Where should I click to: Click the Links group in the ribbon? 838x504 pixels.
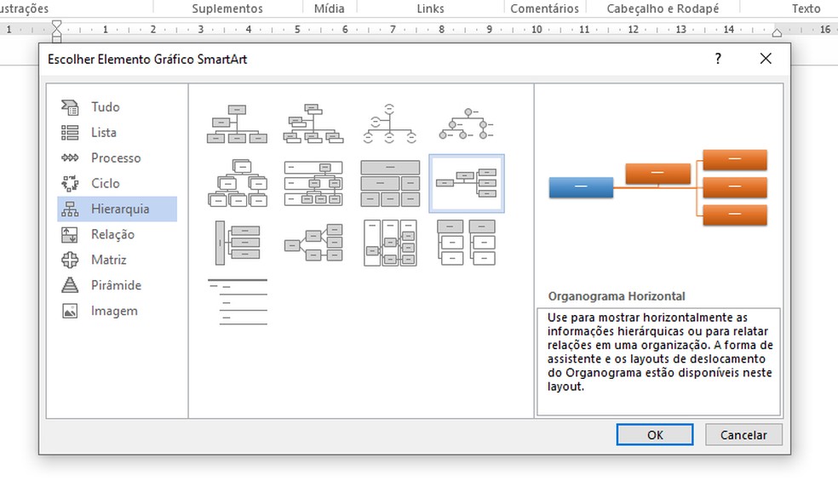[429, 9]
